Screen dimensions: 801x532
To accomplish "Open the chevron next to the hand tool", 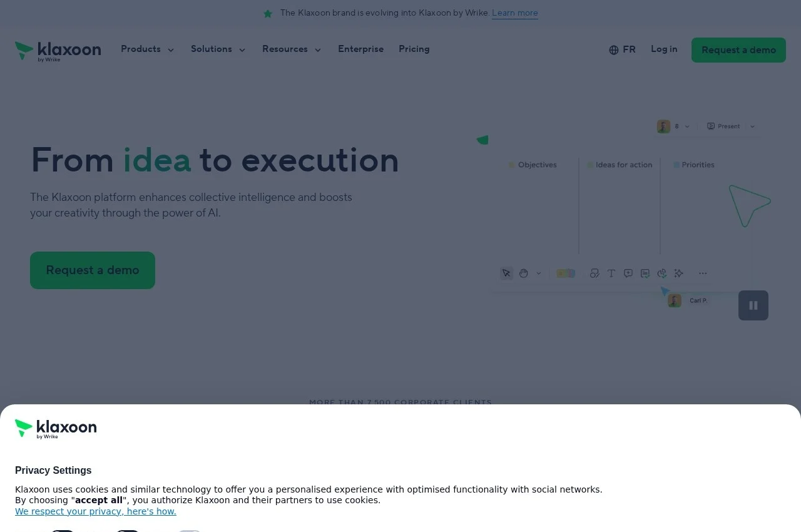I will click(x=538, y=274).
